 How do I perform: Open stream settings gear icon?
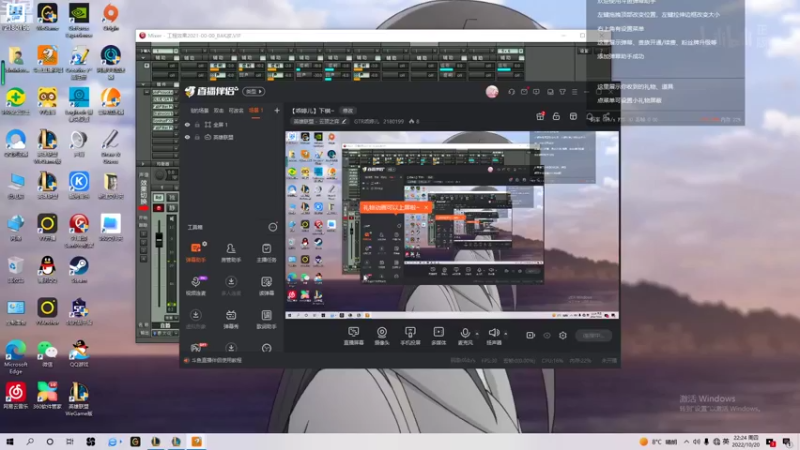tap(563, 335)
